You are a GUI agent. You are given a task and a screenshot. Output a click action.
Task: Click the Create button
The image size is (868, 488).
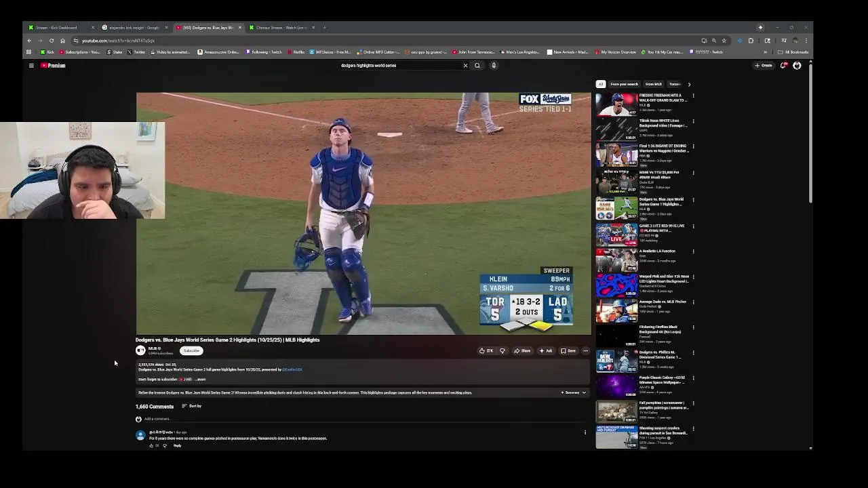click(764, 66)
